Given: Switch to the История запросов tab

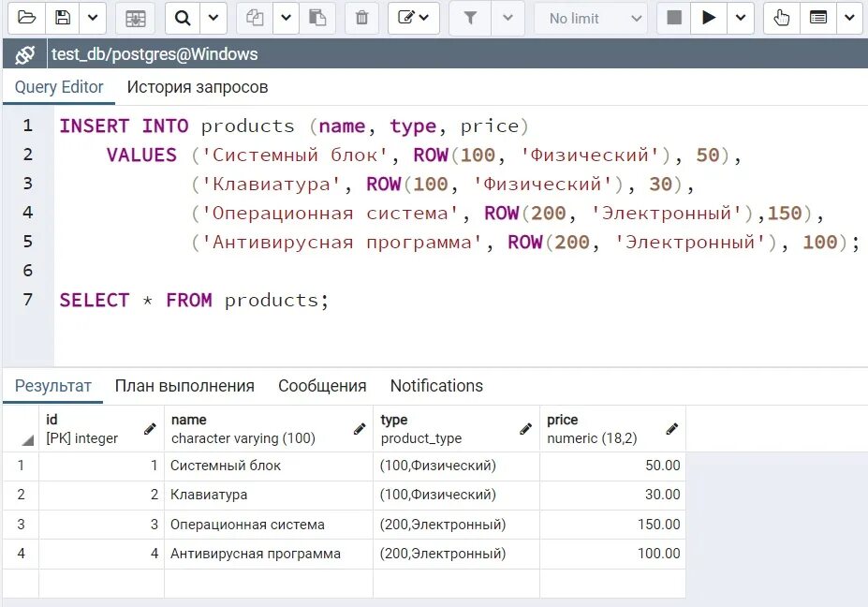Looking at the screenshot, I should pyautogui.click(x=197, y=87).
